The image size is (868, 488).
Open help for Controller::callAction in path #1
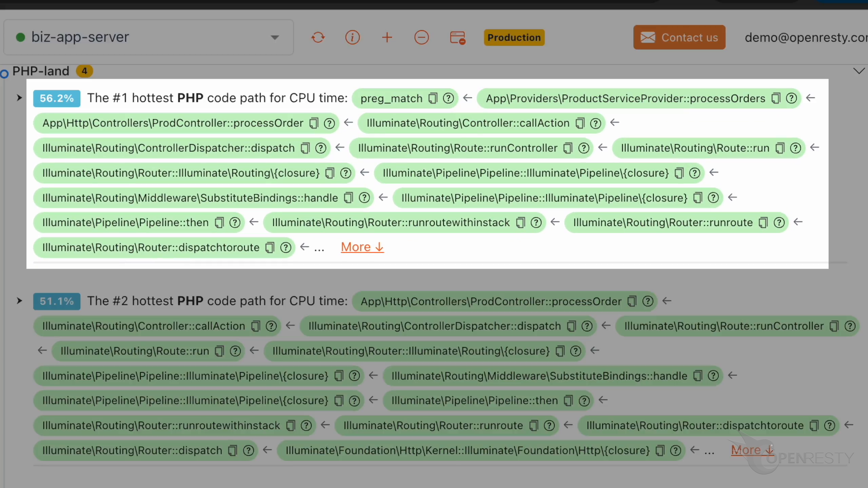coord(596,123)
